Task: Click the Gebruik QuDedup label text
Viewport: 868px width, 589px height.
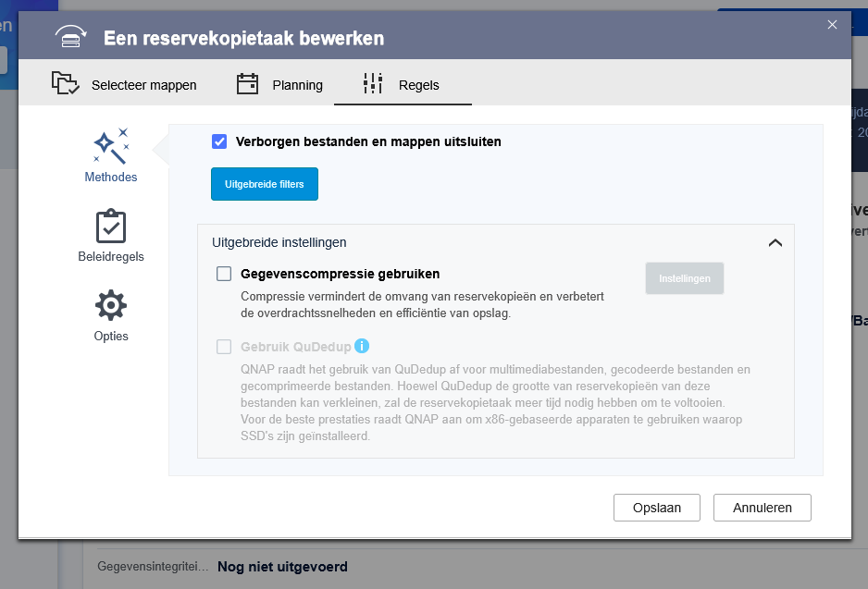Action: (x=295, y=347)
